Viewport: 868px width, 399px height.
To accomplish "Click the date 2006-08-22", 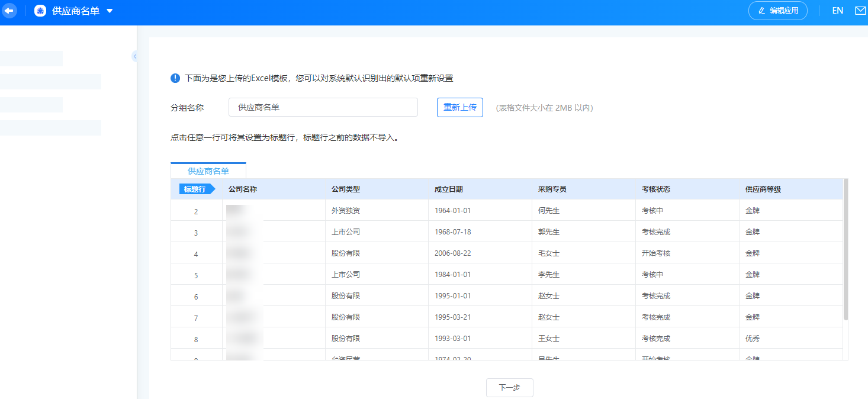I will point(453,253).
